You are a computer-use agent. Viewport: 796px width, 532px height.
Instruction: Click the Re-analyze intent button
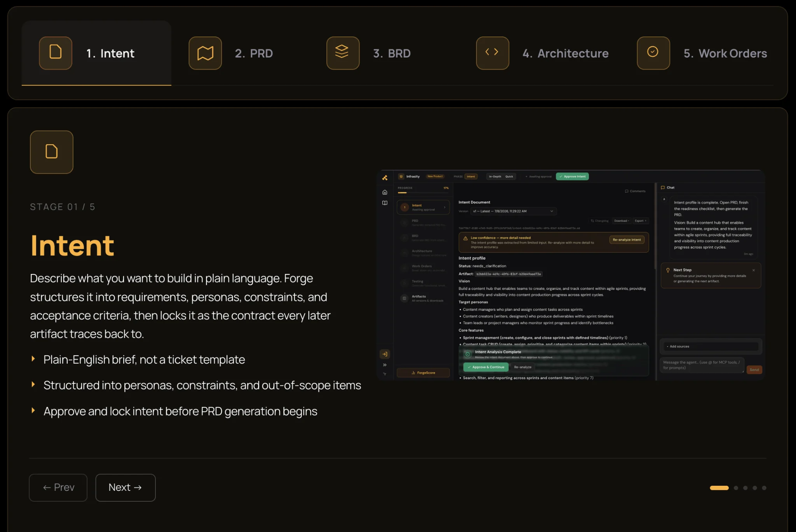pyautogui.click(x=627, y=240)
